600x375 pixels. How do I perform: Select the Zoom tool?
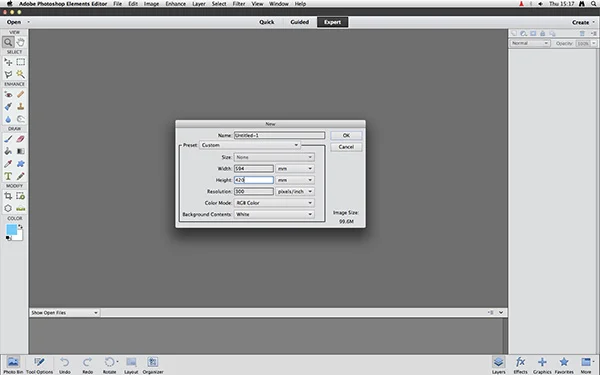pos(8,42)
